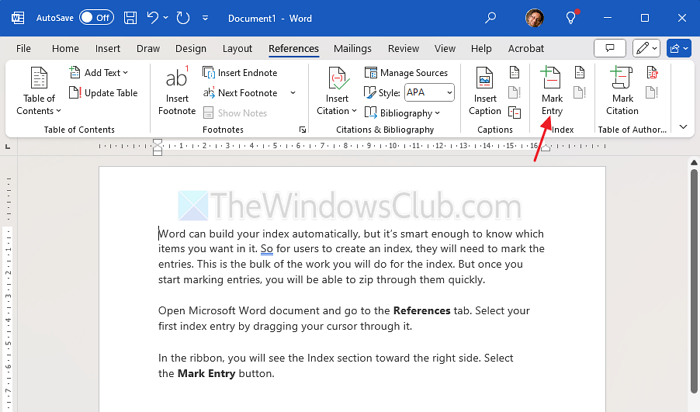Open the Footnotes dialog launcher
This screenshot has width=700, height=412.
[x=302, y=129]
